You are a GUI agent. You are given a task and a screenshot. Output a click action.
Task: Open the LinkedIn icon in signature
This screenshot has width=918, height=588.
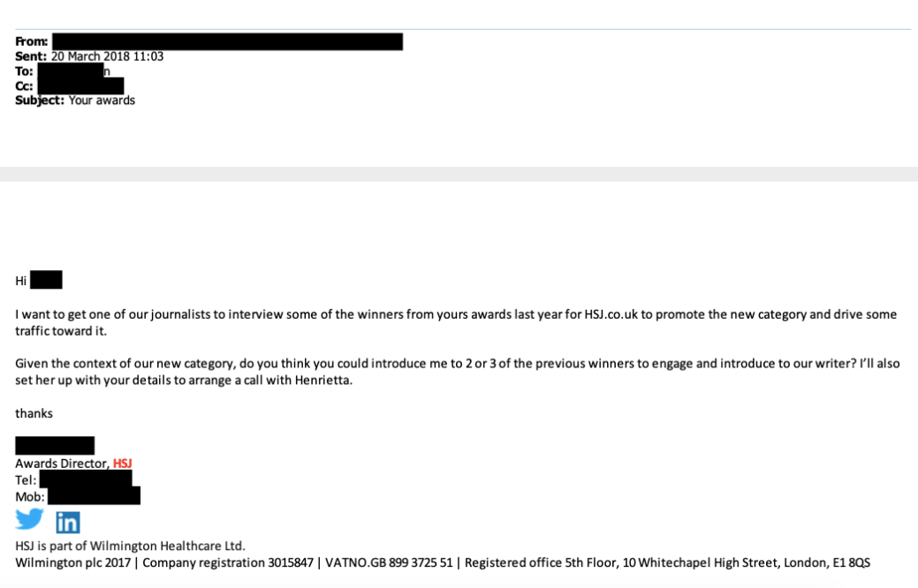(x=68, y=522)
